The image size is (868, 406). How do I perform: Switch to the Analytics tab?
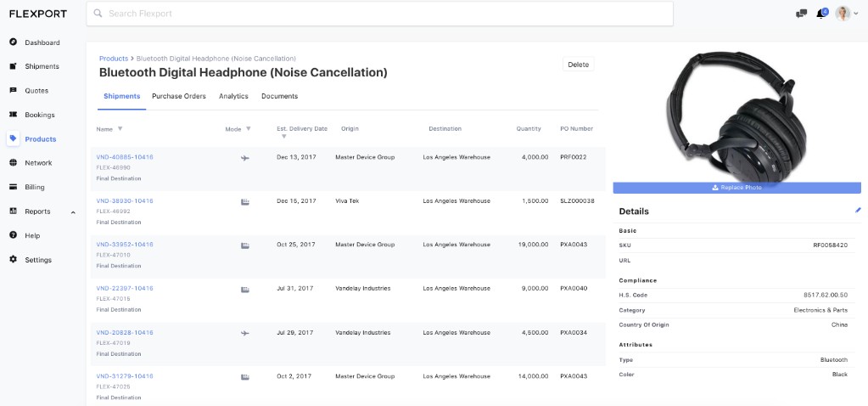pyautogui.click(x=233, y=97)
